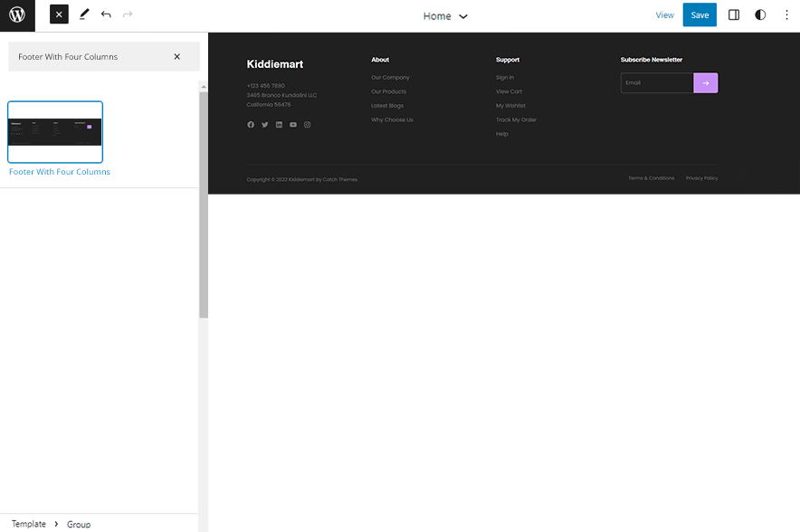Select the Instagram social icon
800x532 pixels.
tap(308, 124)
